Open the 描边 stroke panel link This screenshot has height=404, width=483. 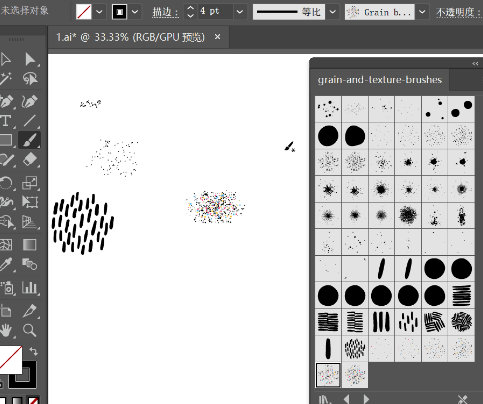point(166,12)
